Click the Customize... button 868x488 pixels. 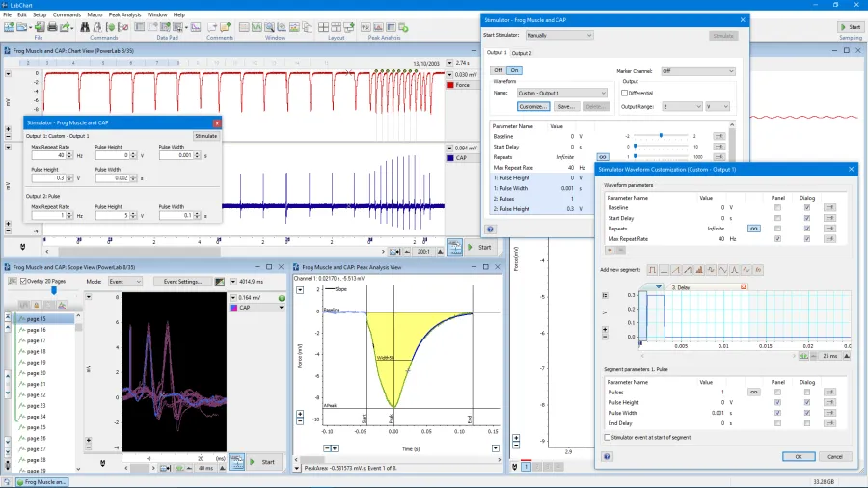533,106
